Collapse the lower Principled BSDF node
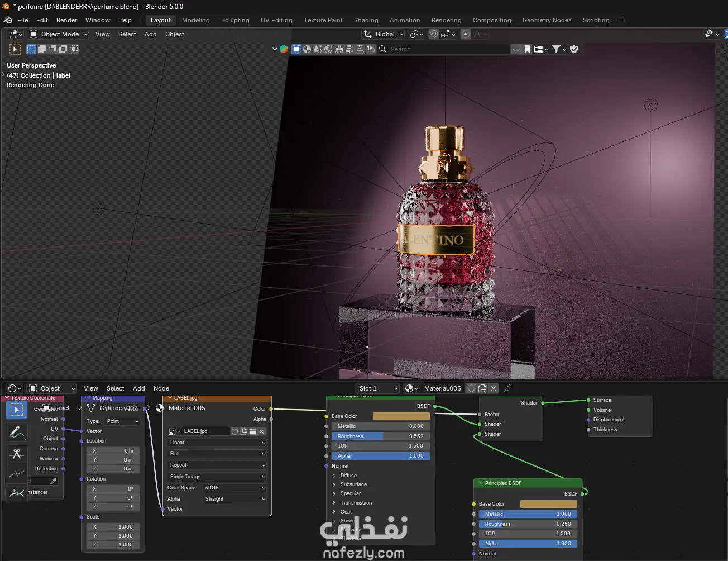 tap(481, 483)
